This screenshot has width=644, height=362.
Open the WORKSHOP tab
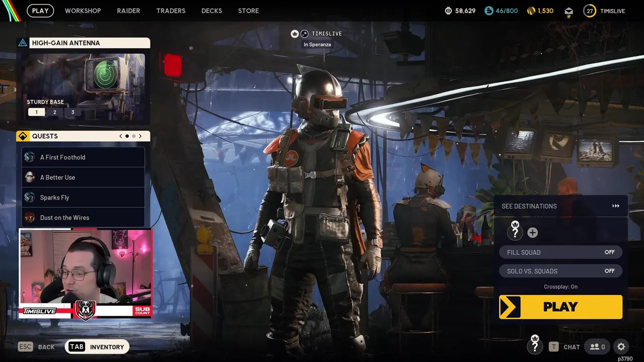pos(83,11)
